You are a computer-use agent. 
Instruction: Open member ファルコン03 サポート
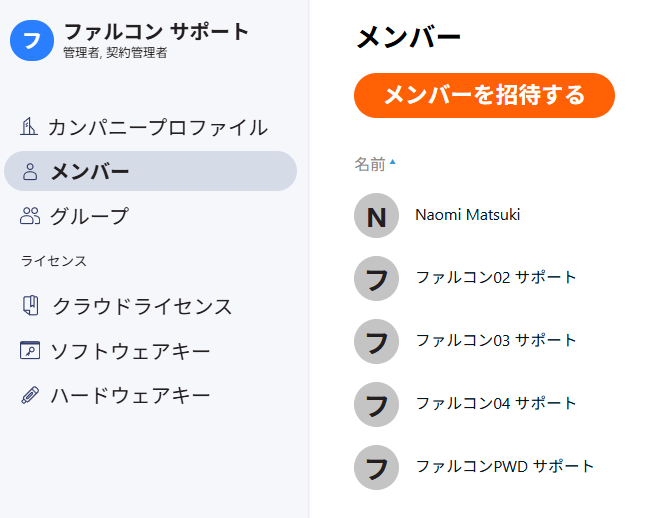click(x=496, y=340)
